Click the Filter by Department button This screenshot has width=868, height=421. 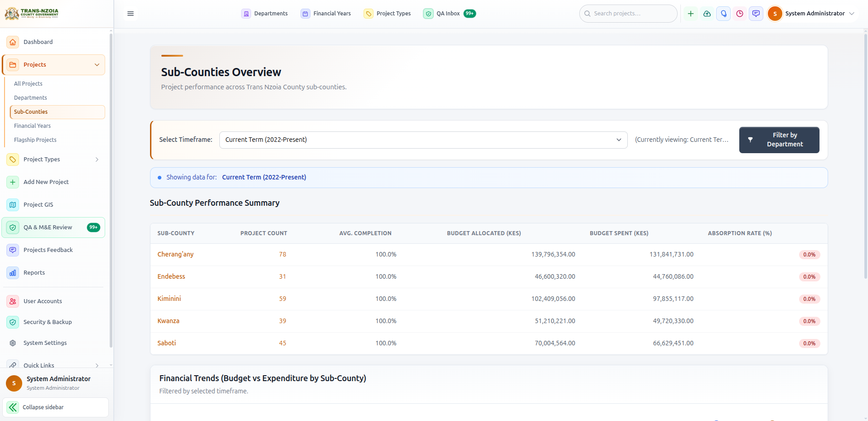(779, 140)
